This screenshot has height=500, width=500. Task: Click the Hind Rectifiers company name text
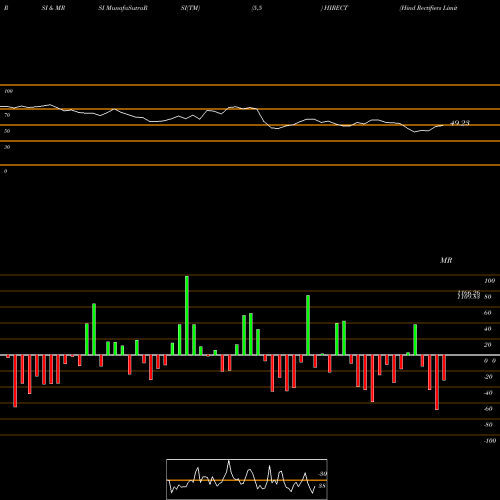(428, 8)
